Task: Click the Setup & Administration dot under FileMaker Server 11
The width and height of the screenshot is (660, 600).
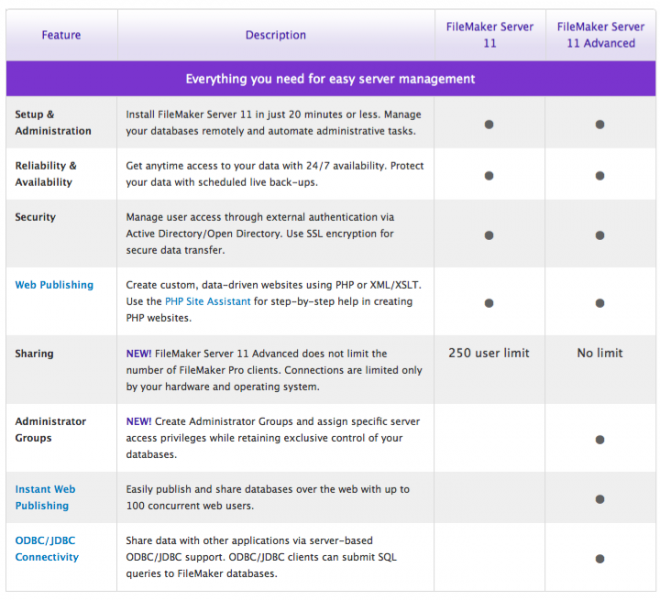Action: click(489, 124)
